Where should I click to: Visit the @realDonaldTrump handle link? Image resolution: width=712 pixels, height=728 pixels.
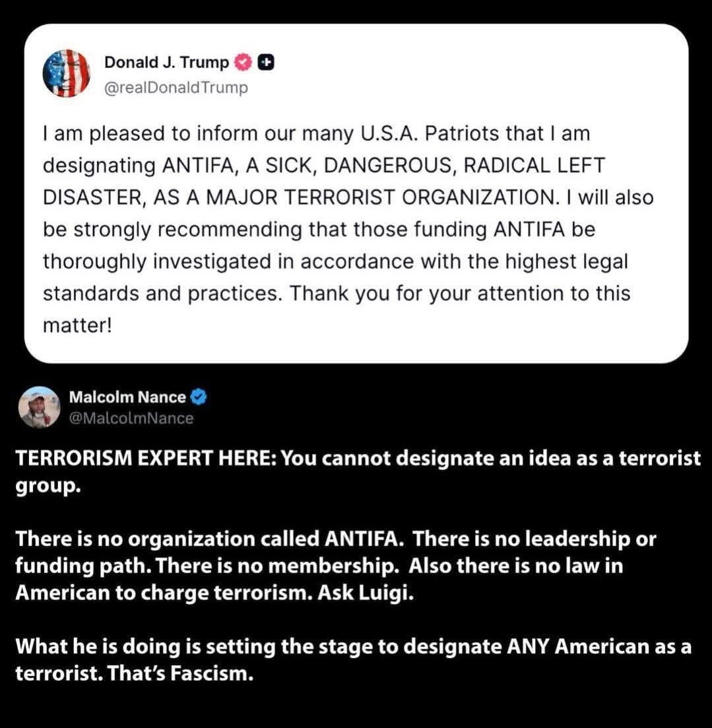click(x=176, y=88)
